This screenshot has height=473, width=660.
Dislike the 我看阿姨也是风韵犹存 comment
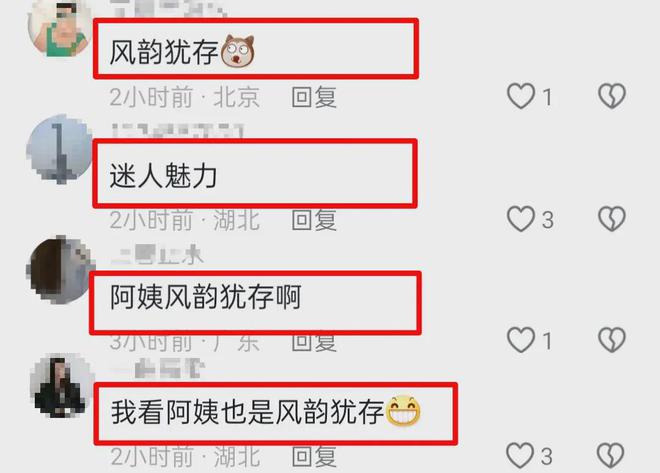click(611, 456)
